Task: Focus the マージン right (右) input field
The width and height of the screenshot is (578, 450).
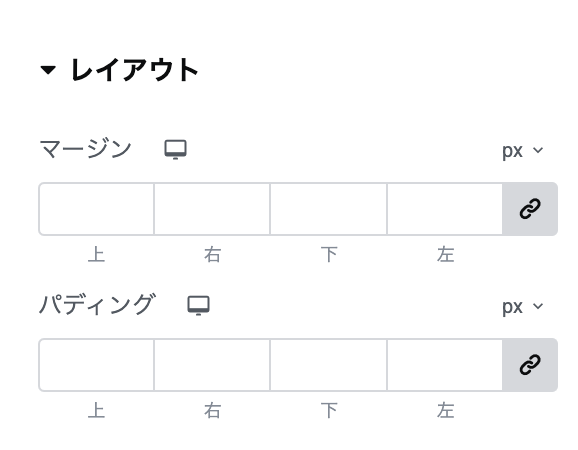Action: coord(212,209)
